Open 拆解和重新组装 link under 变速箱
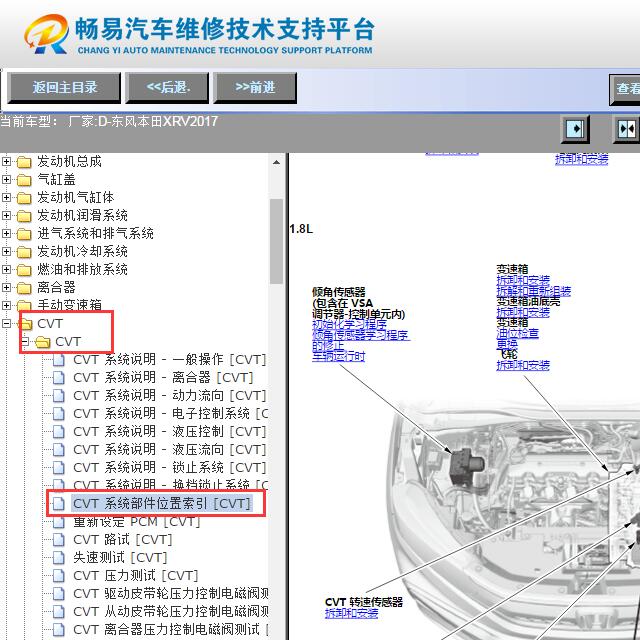The width and height of the screenshot is (640, 640). coord(533,291)
